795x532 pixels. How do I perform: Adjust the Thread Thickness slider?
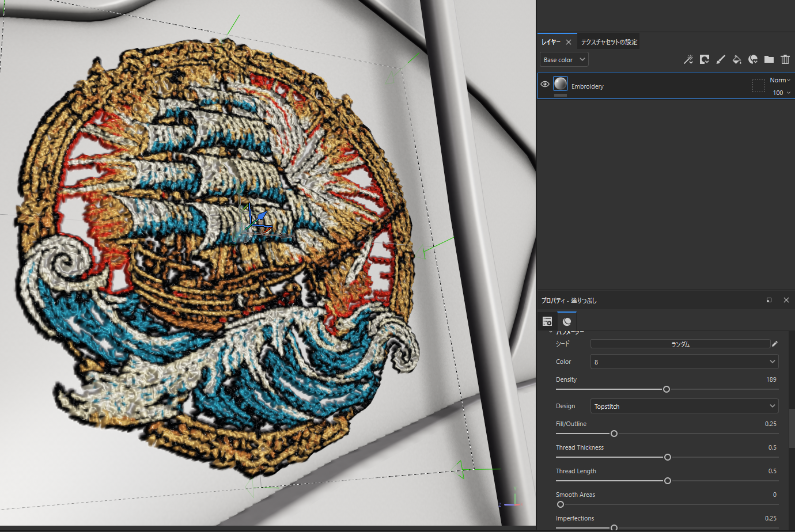668,457
